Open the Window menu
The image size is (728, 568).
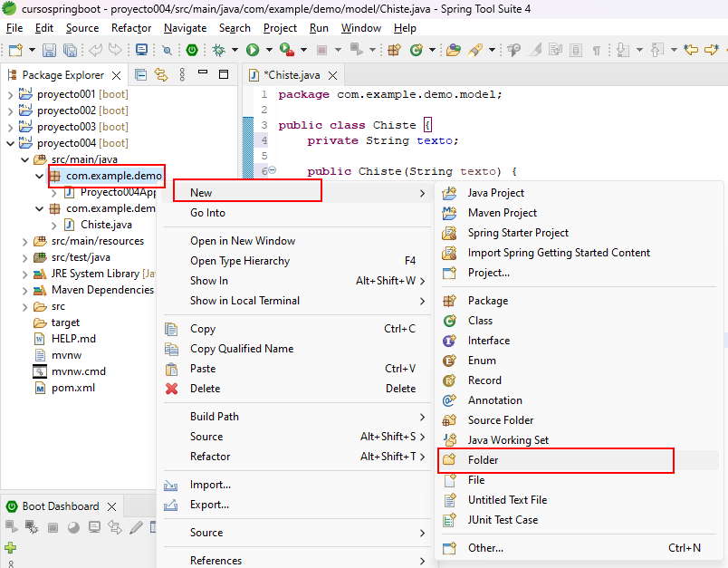pos(361,28)
